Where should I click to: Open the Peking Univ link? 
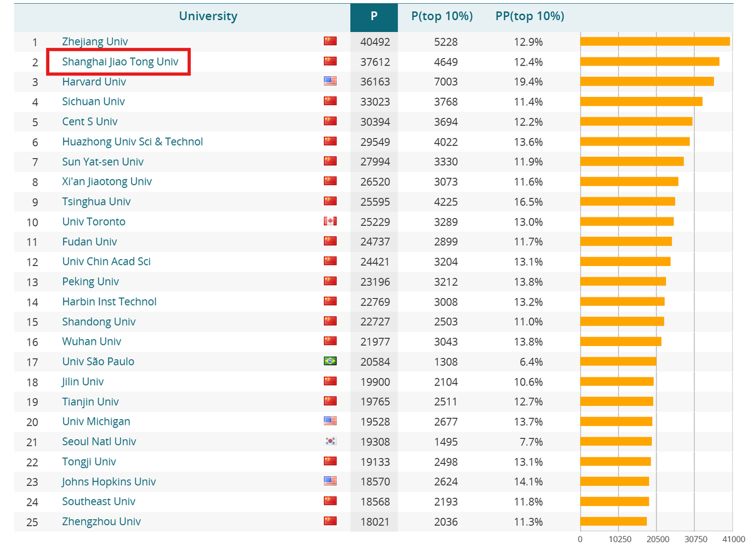point(90,282)
